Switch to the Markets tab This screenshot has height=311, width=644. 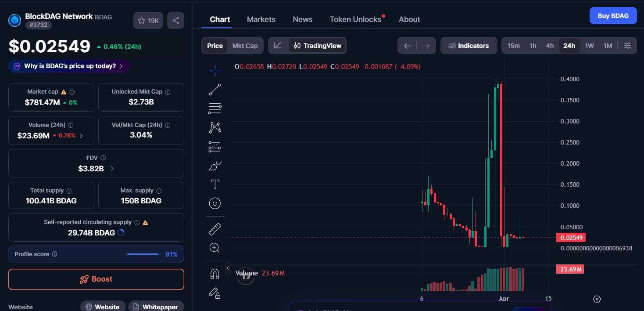(261, 19)
